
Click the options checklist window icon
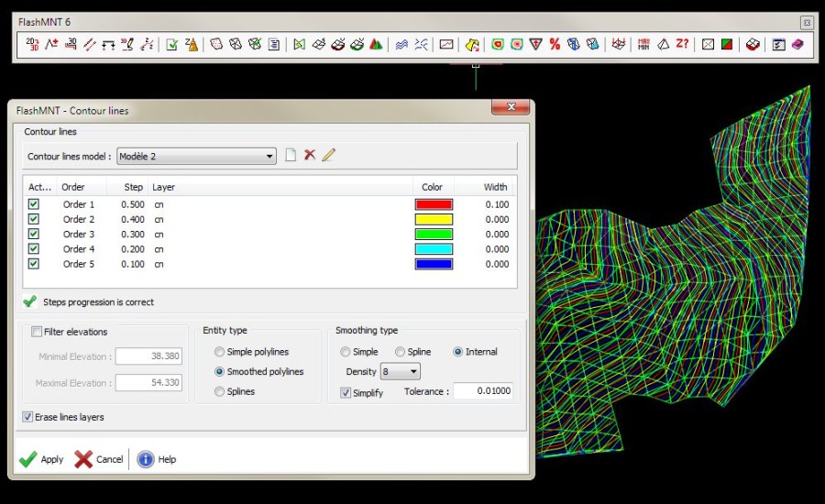click(x=778, y=45)
